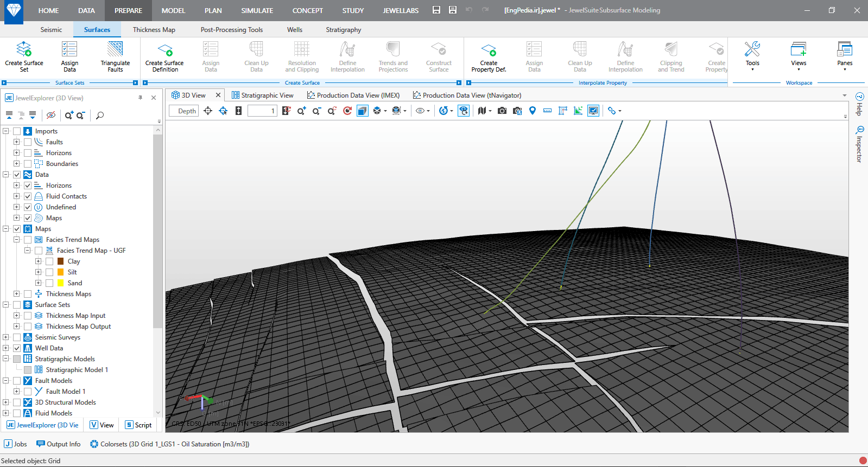Screen dimensions: 868x467
Task: Open the Colorsets panel
Action: (169, 444)
